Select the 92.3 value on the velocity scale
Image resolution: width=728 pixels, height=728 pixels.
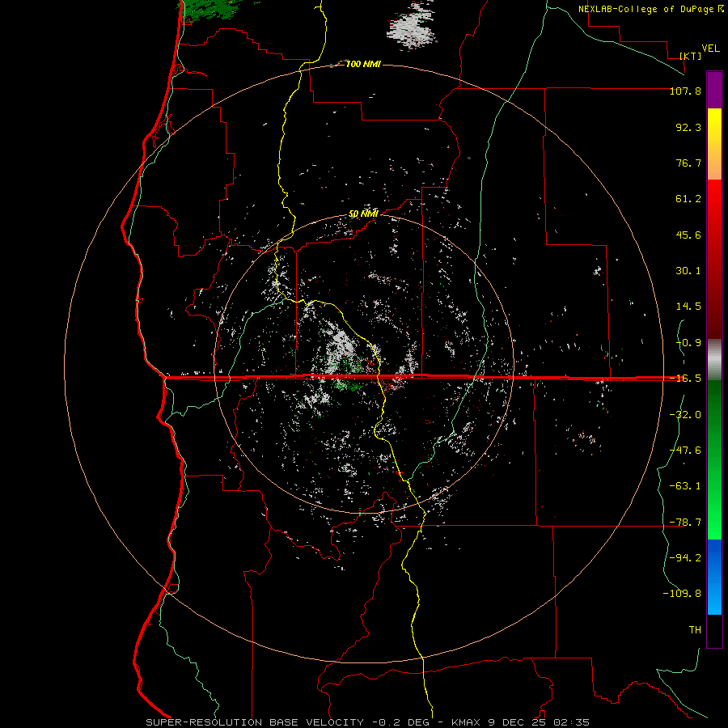tap(688, 127)
